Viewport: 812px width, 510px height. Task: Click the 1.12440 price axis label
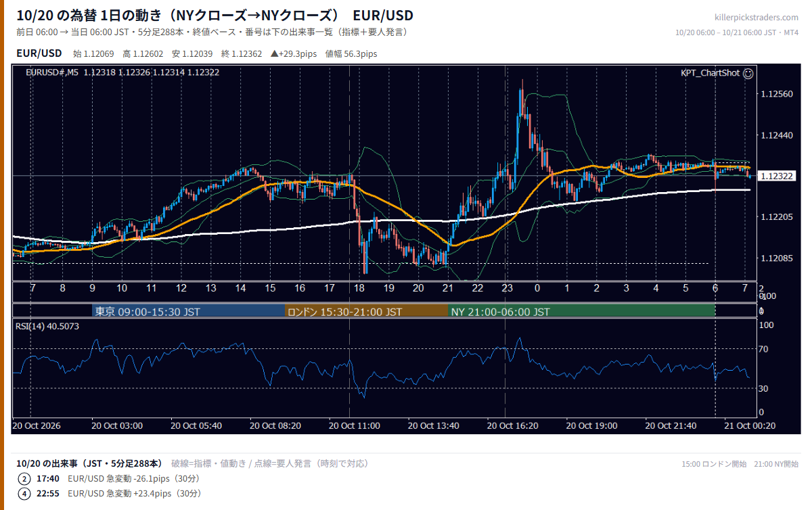(777, 135)
